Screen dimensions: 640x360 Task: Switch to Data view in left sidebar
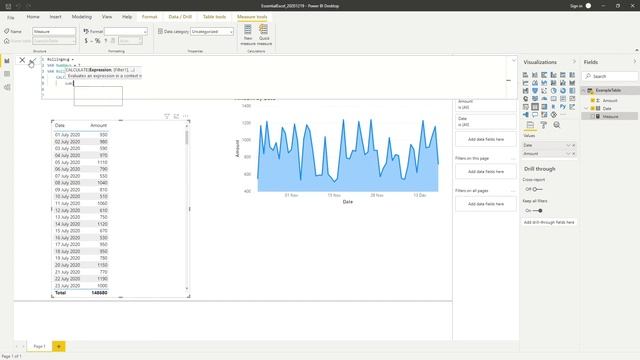pos(7,74)
